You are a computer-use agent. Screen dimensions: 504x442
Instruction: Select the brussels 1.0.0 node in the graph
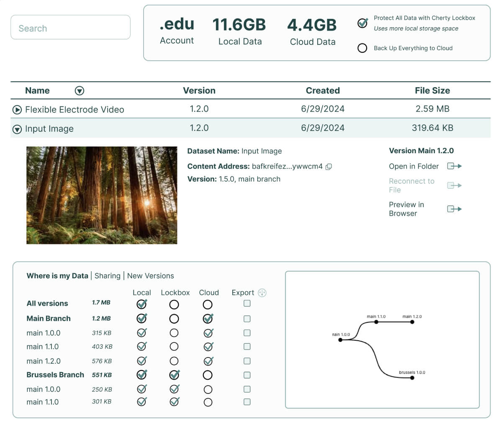point(412,377)
